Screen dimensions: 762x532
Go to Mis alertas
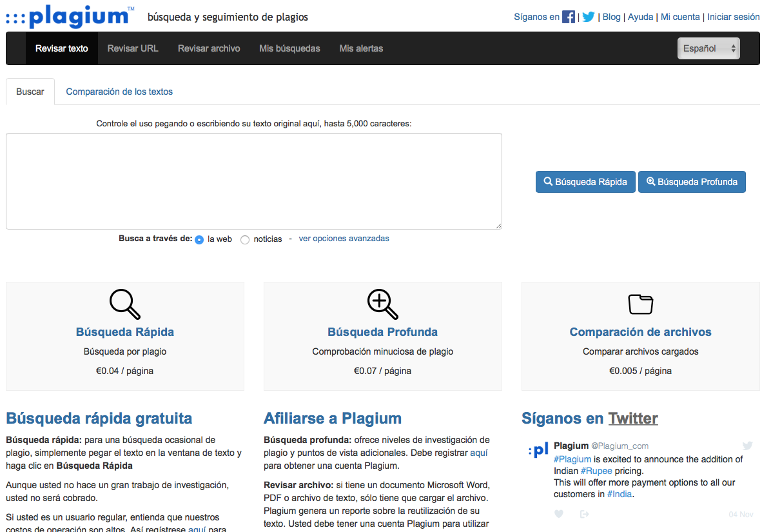point(361,48)
